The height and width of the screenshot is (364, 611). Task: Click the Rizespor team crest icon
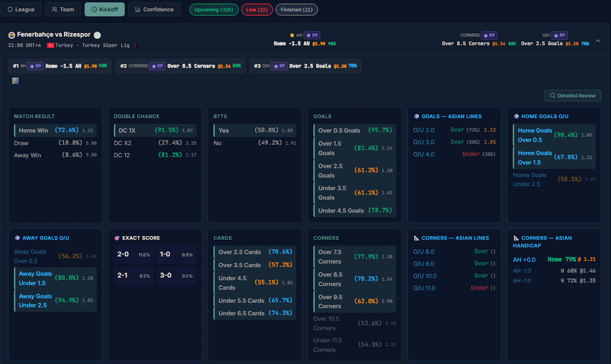(97, 35)
